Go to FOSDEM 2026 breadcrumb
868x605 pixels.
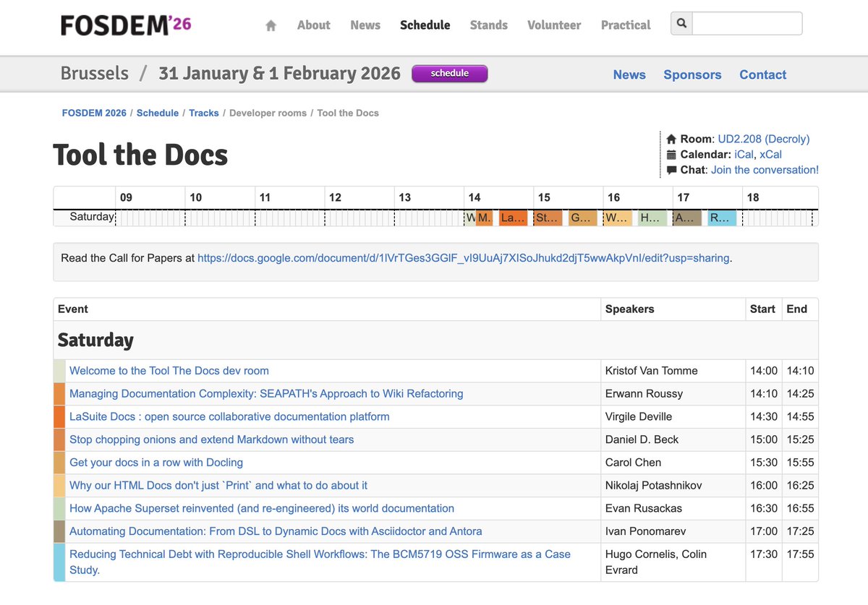pos(94,113)
